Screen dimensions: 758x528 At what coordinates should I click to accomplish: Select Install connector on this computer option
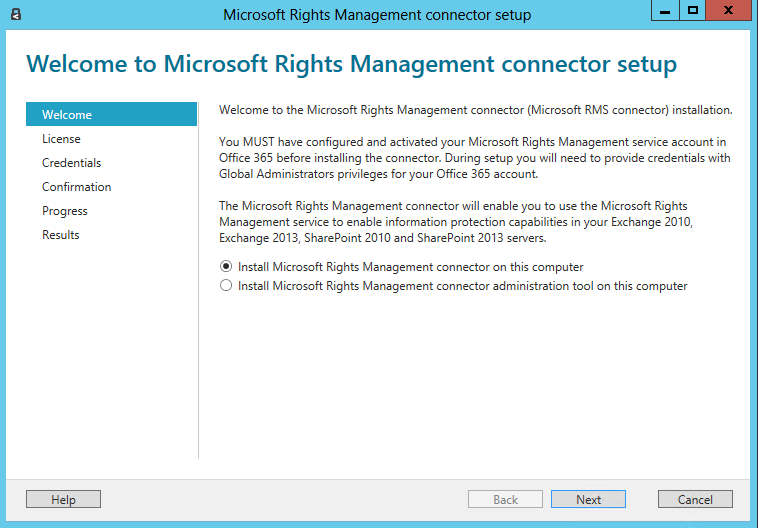coord(226,266)
